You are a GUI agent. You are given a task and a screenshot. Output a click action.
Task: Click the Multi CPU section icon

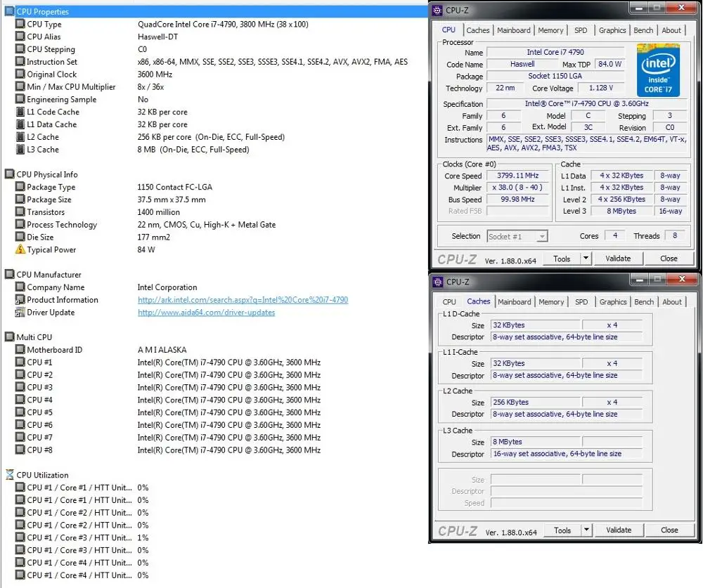(9, 337)
